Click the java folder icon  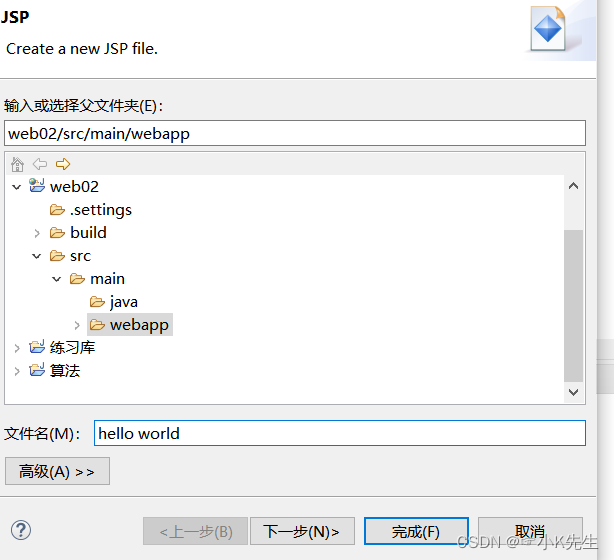(97, 302)
